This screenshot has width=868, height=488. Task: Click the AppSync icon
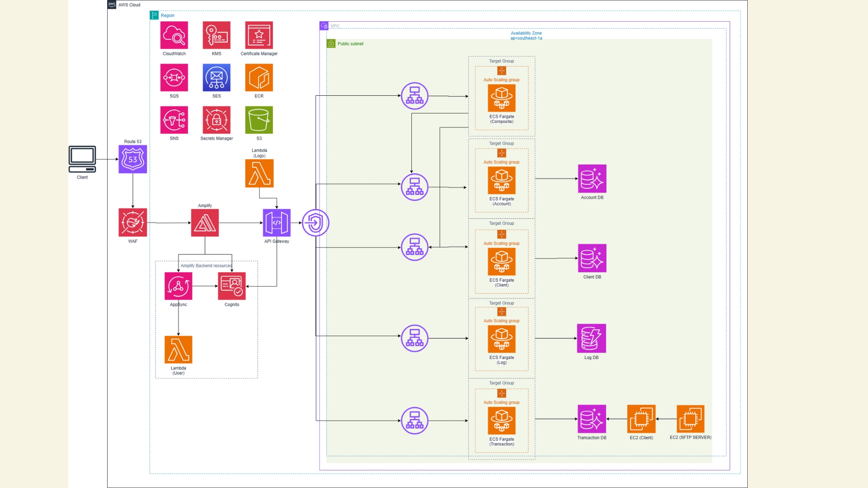point(179,286)
